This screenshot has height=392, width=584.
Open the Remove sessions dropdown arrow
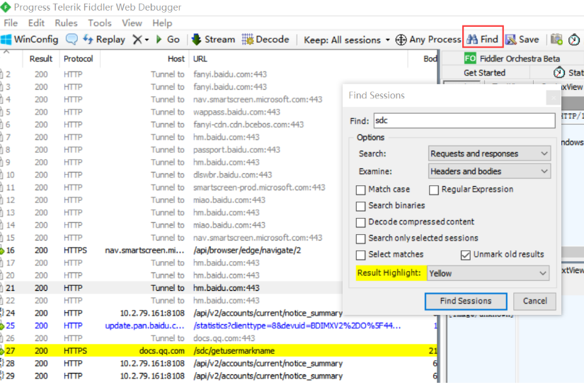coord(147,40)
